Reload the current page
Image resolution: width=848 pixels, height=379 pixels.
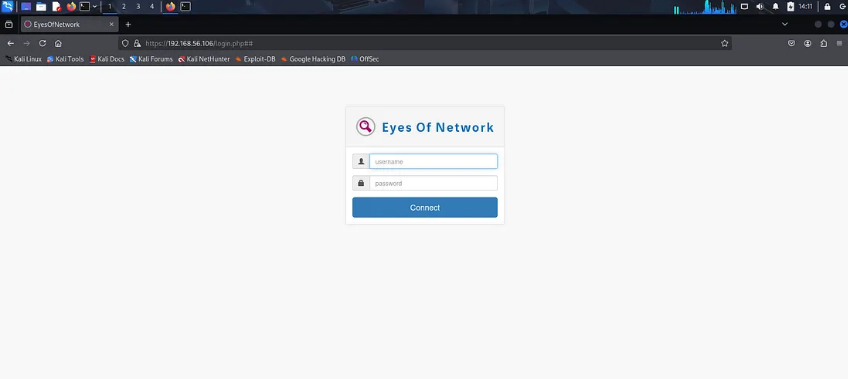[x=42, y=43]
